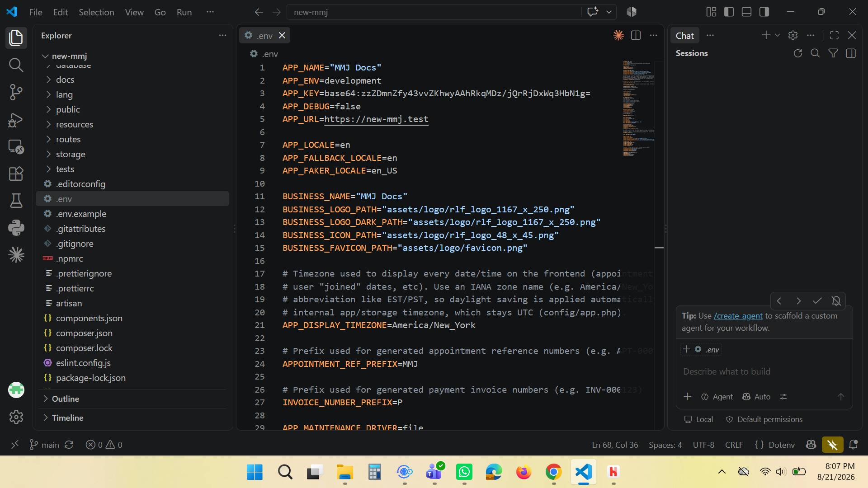Toggle the Panel layout button
Image resolution: width=868 pixels, height=488 pixels.
746,12
